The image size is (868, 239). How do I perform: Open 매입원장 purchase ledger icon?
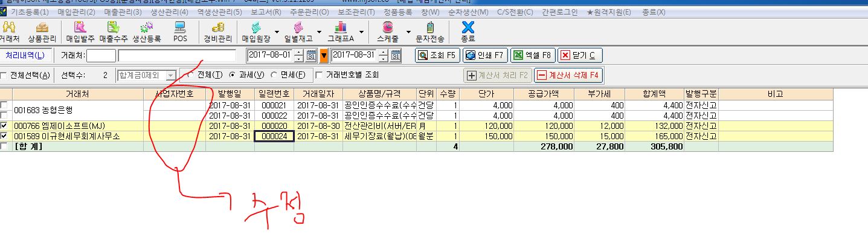pyautogui.click(x=256, y=31)
